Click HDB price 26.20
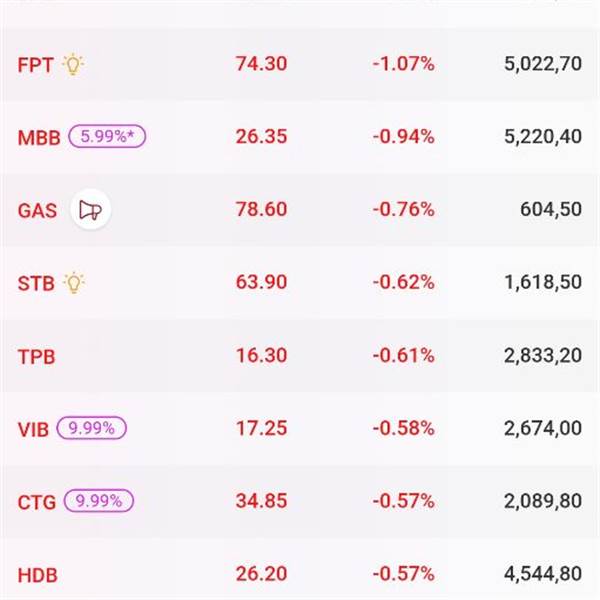 [261, 575]
